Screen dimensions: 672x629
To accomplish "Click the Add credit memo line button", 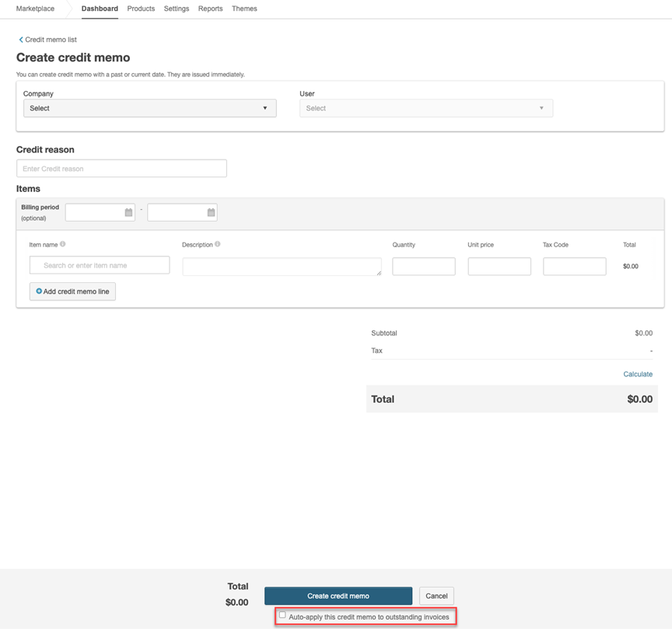I will [72, 292].
